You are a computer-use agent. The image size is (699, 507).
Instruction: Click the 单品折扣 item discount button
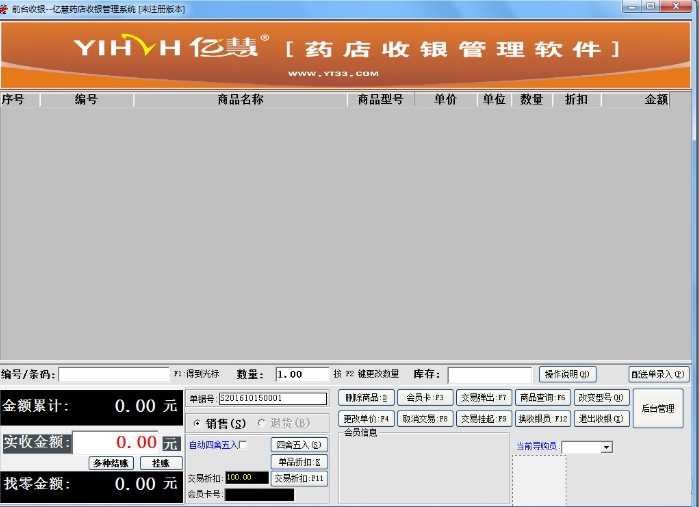pos(299,462)
